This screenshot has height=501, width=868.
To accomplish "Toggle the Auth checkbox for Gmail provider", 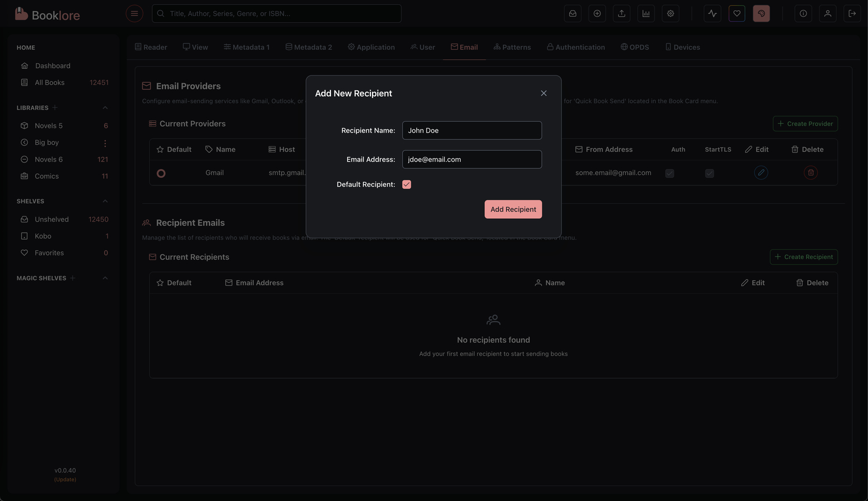I will pos(670,173).
